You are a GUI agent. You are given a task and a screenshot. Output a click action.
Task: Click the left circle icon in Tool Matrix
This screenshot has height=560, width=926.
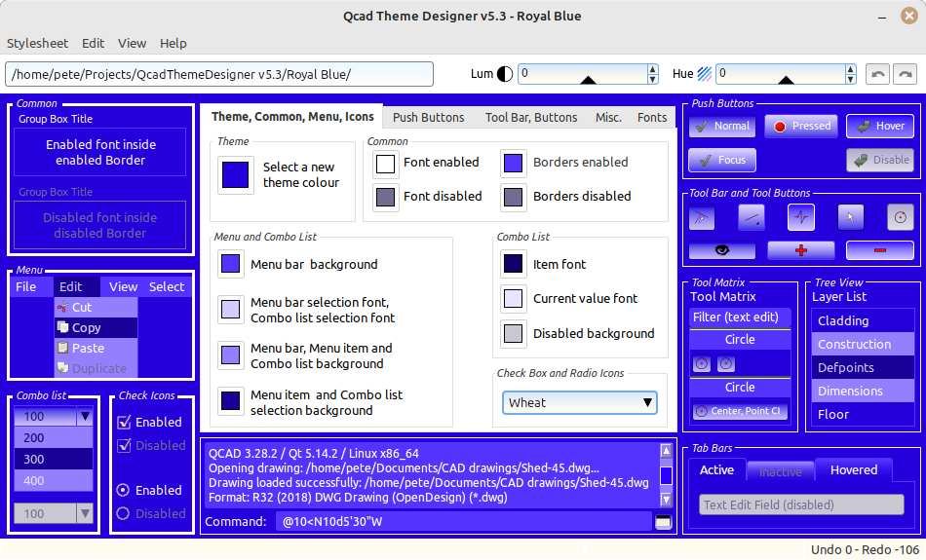(x=702, y=363)
